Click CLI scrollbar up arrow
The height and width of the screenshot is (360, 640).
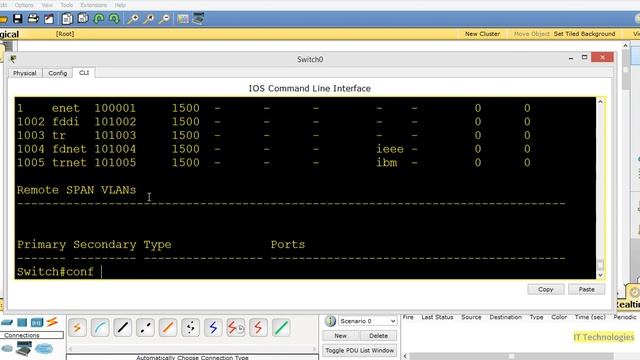click(600, 101)
